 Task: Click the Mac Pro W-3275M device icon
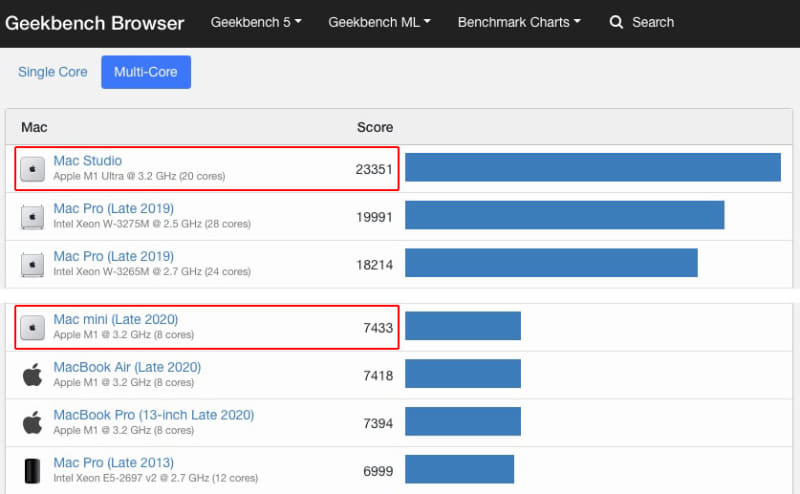point(32,217)
